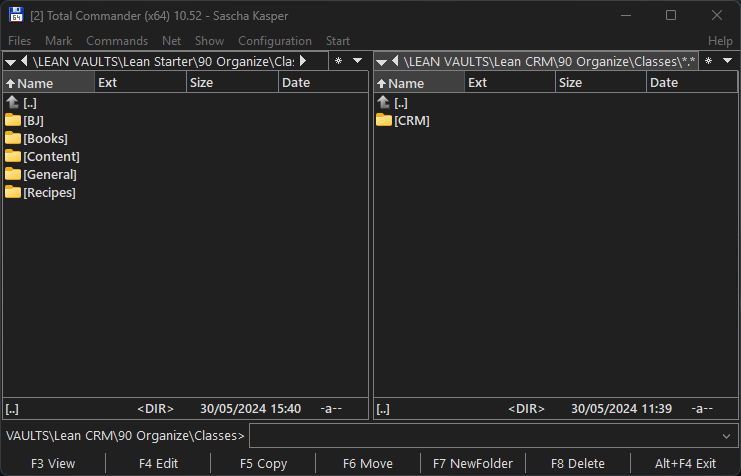
Task: Click the left panel Lean Starter path bar
Action: coord(164,61)
